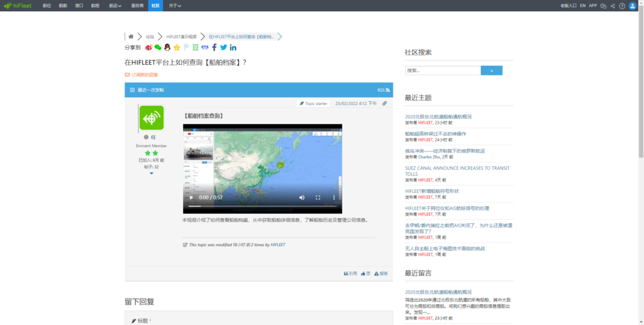Share to Facebook icon

pos(214,47)
